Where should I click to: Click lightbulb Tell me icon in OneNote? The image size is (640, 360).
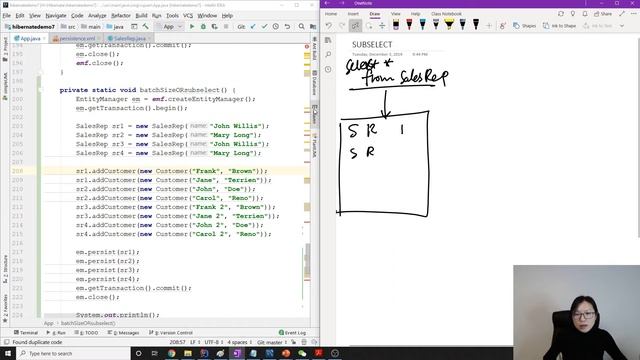coord(573,14)
